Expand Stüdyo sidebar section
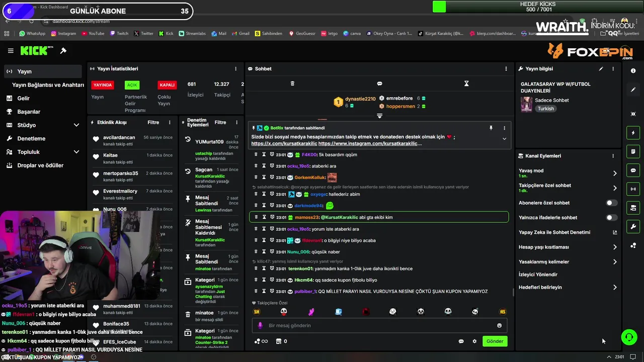The width and height of the screenshot is (644, 362). [76, 125]
